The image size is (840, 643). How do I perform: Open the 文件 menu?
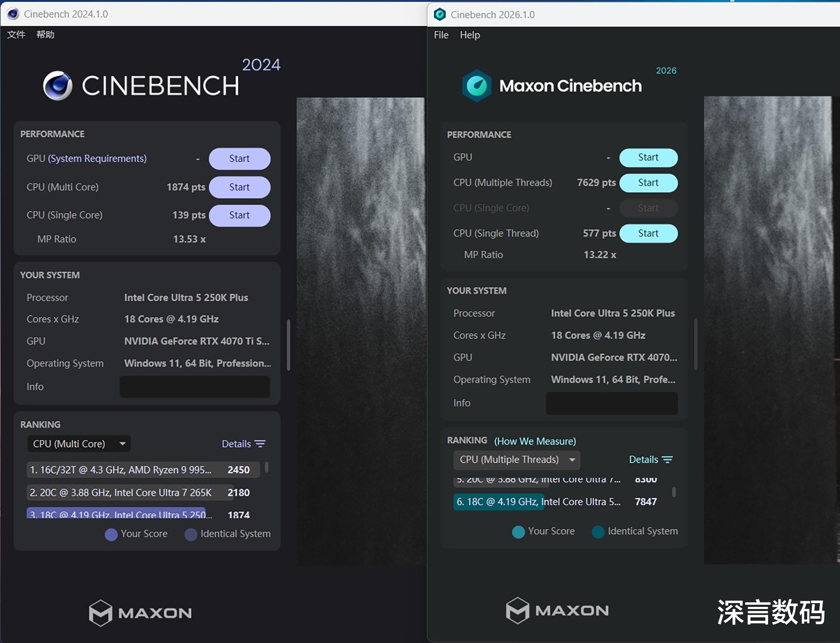point(16,34)
